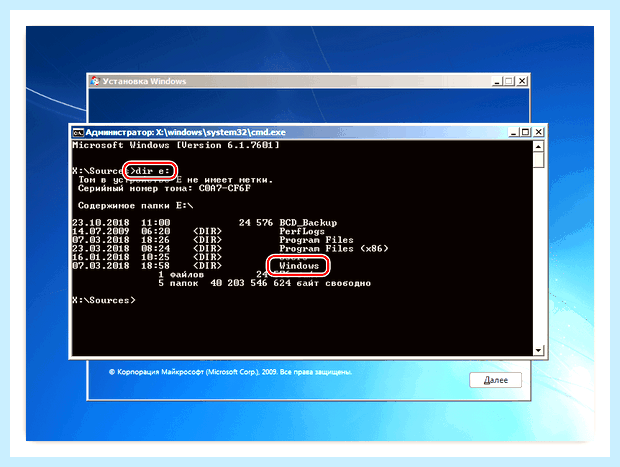Click 'Содержимое папки E:\' line

click(x=135, y=206)
